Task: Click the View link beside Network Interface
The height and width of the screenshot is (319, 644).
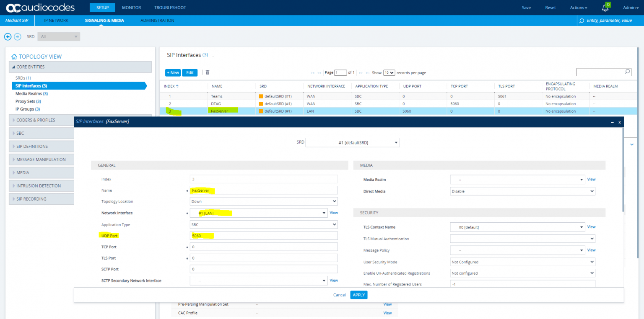Action: pos(333,213)
